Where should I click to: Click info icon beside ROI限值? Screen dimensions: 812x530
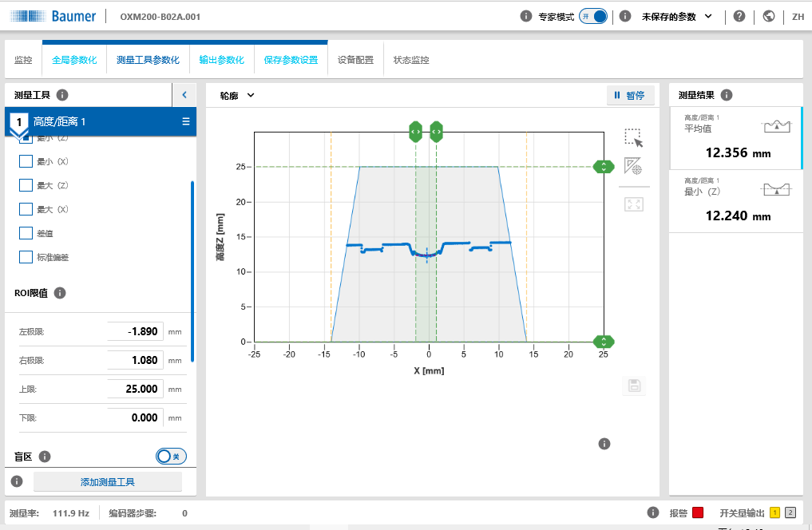[x=60, y=293]
